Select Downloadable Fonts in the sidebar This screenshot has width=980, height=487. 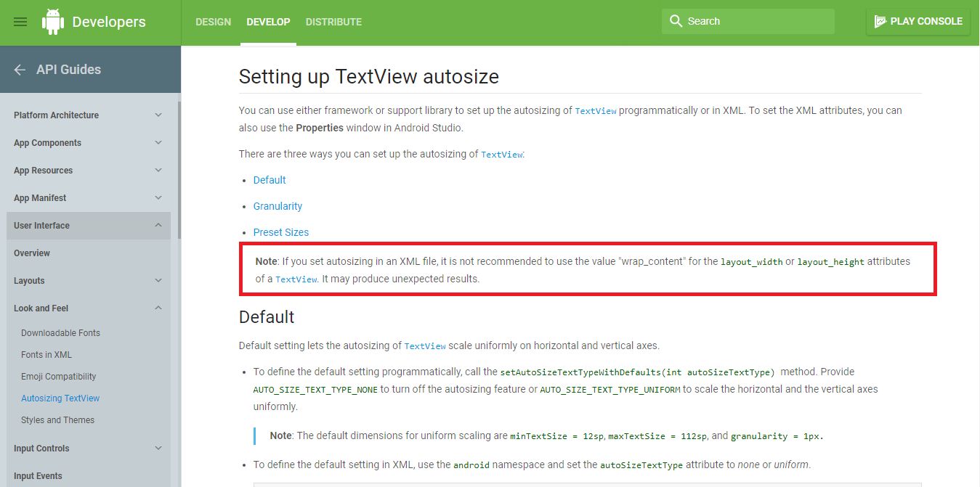60,332
